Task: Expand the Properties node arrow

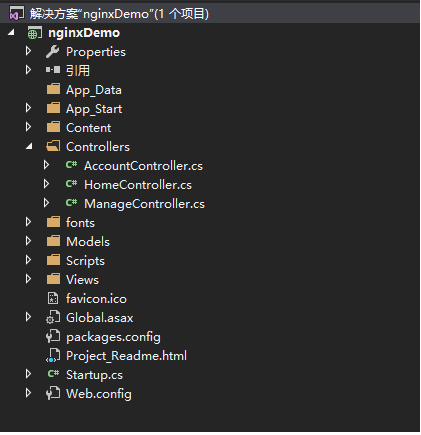Action: tap(29, 51)
